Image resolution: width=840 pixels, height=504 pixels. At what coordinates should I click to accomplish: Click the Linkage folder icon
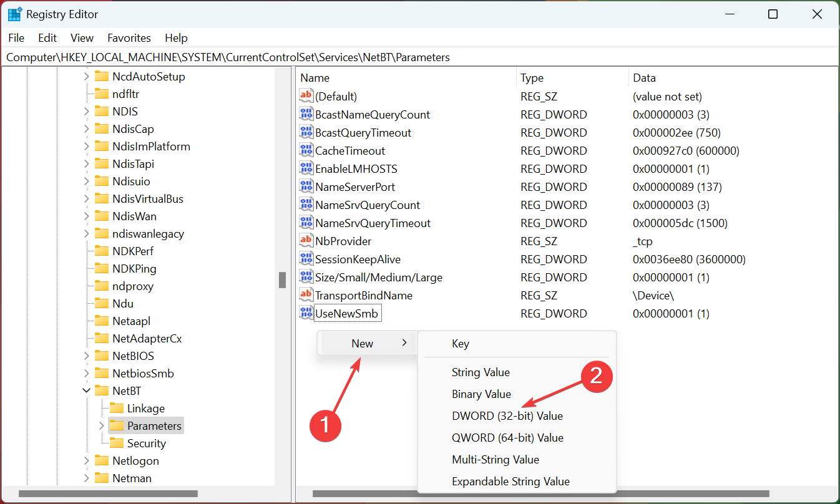pos(117,408)
